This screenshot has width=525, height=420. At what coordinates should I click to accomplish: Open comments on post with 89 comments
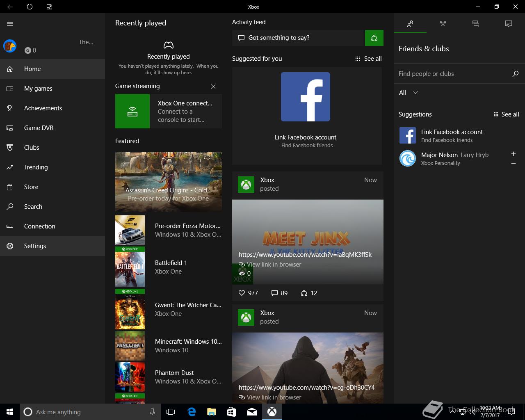pos(279,293)
